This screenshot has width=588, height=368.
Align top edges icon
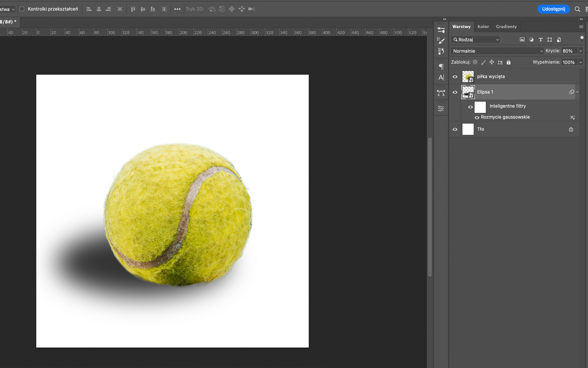coord(133,9)
